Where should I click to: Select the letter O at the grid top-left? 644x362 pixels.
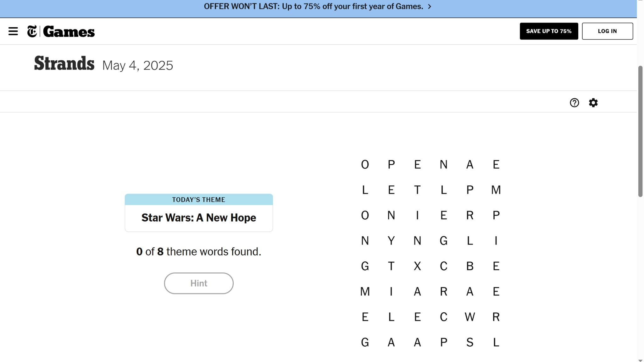(365, 164)
